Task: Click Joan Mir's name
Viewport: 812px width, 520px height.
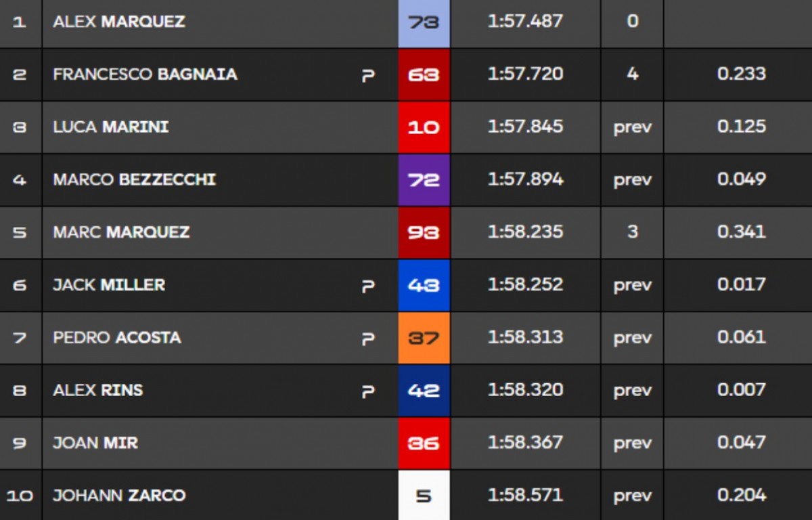Action: (x=95, y=443)
